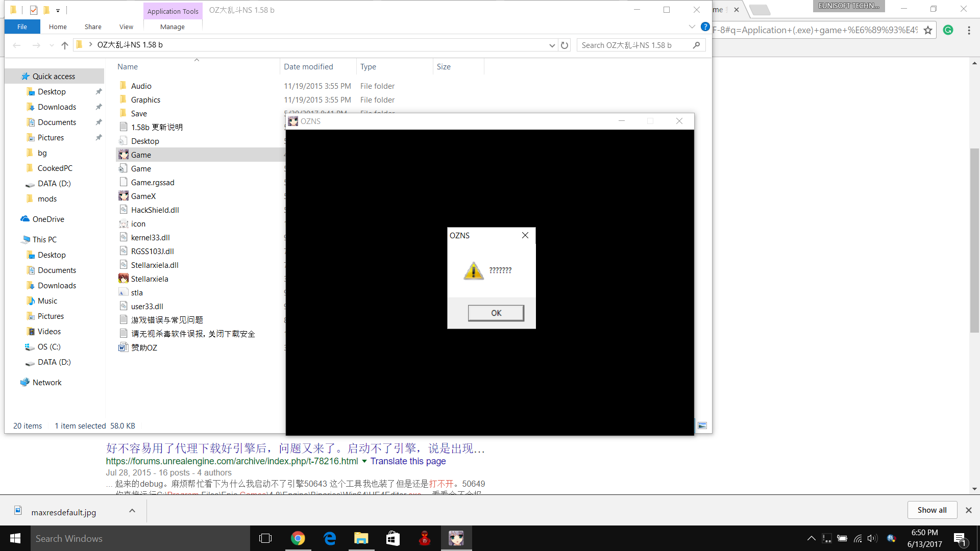Expand the address bar history dropdown
The height and width of the screenshot is (551, 980).
point(552,45)
